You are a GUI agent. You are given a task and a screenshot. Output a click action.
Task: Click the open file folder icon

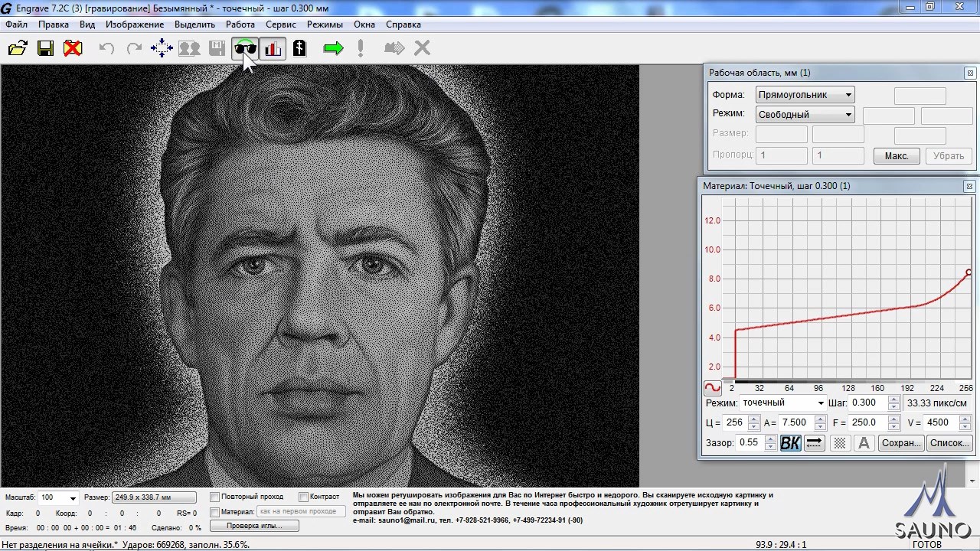coord(18,49)
